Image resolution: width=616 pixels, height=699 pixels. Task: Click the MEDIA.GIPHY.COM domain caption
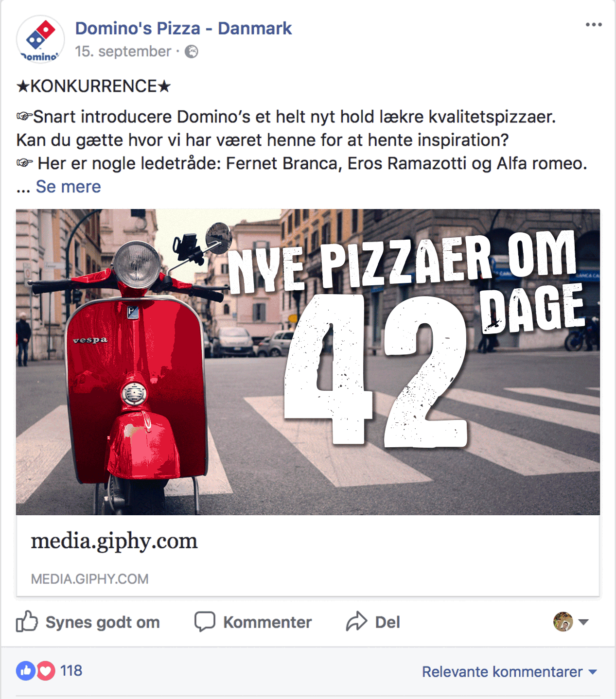pyautogui.click(x=90, y=579)
